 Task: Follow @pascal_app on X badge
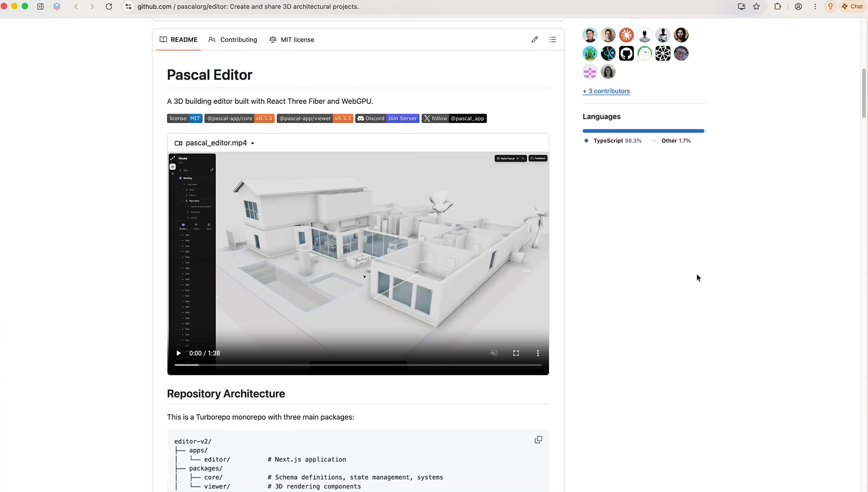point(454,119)
